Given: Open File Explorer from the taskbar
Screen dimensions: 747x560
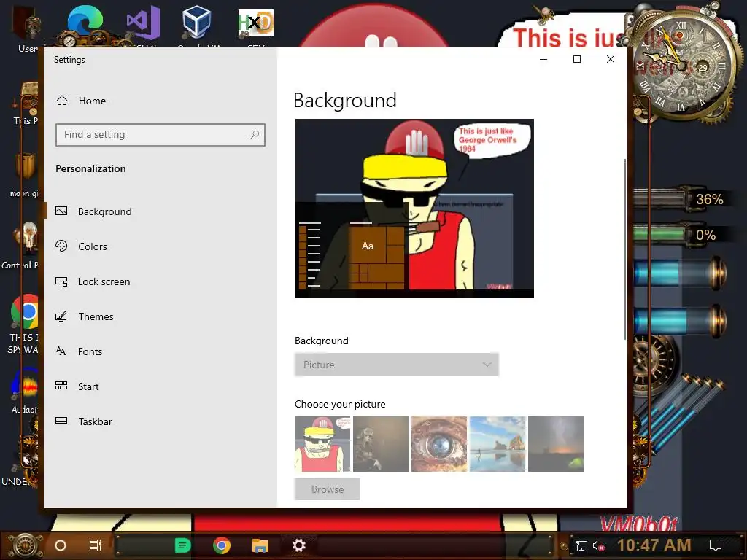Looking at the screenshot, I should pyautogui.click(x=260, y=545).
